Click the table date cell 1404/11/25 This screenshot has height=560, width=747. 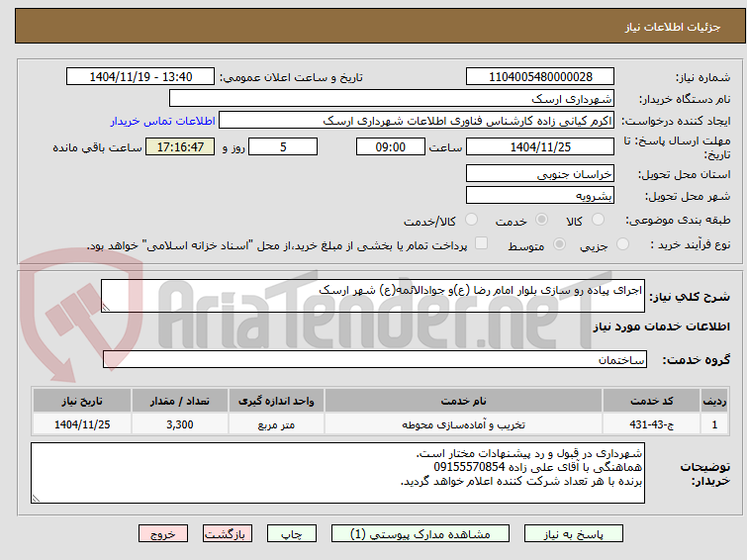pos(82,424)
